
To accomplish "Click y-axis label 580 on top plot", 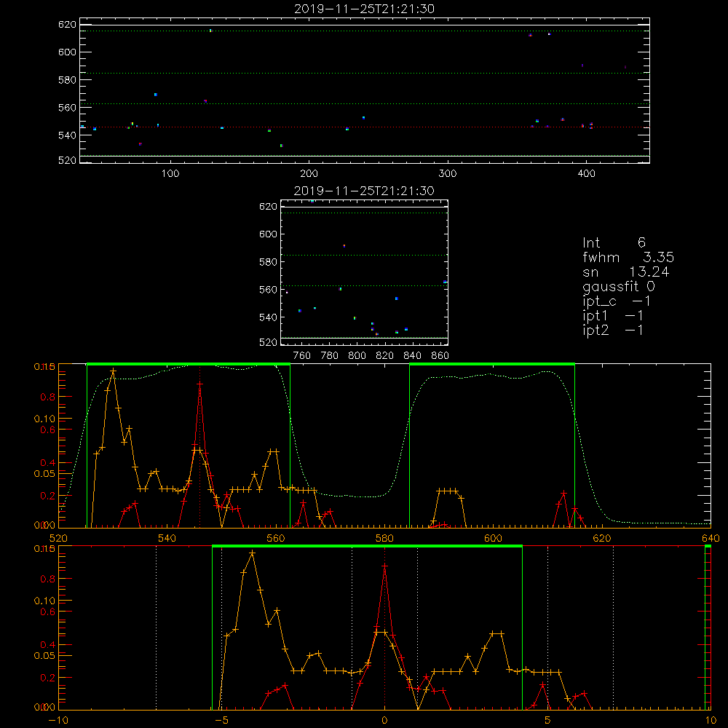I will click(x=67, y=80).
